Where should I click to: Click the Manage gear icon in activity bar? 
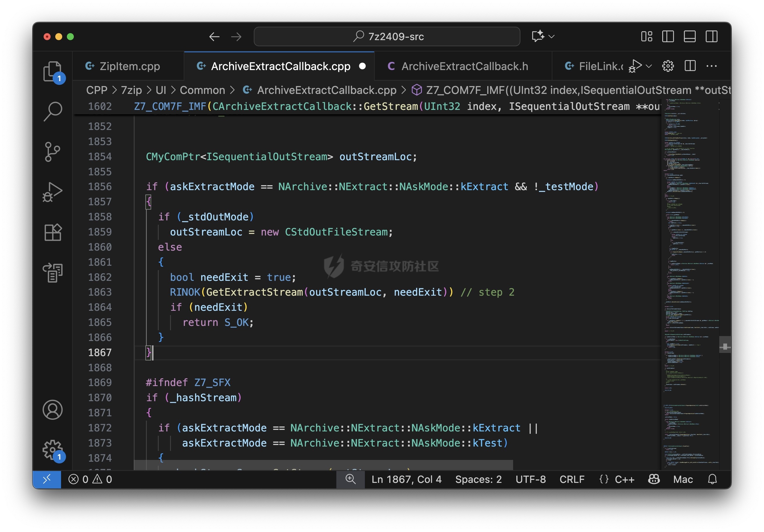tap(53, 449)
